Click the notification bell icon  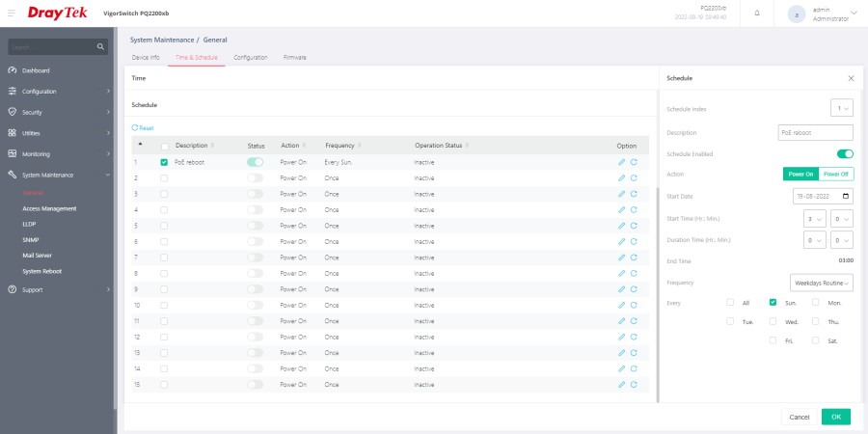click(x=757, y=14)
